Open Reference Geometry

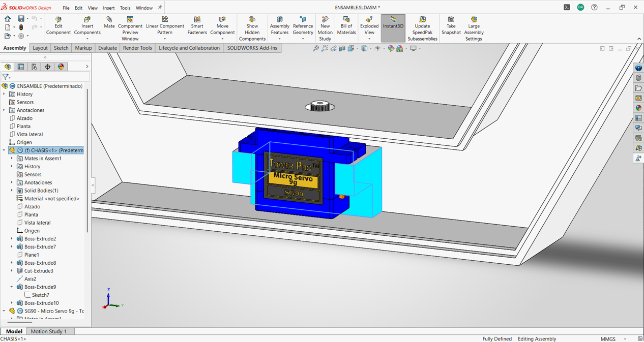pyautogui.click(x=303, y=26)
